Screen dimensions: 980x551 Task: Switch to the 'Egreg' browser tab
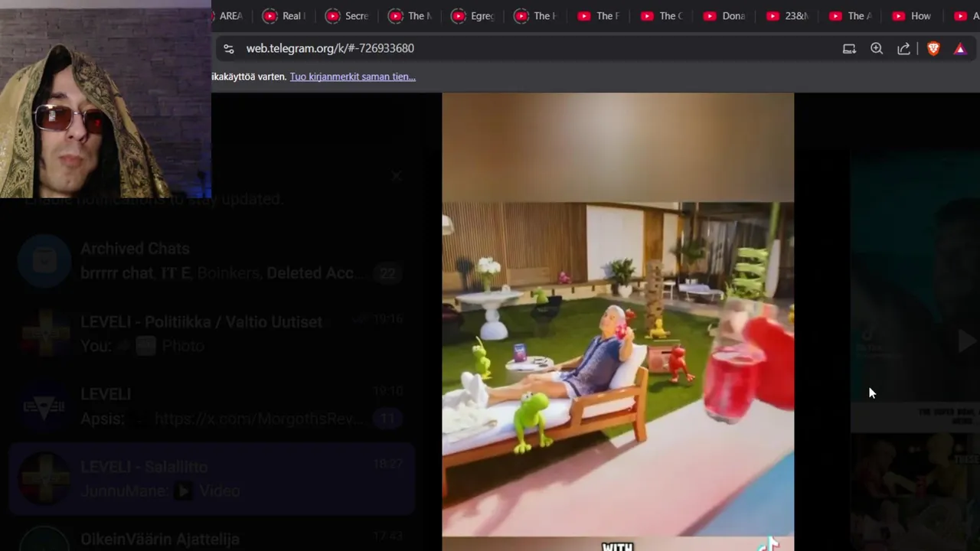[x=472, y=15]
